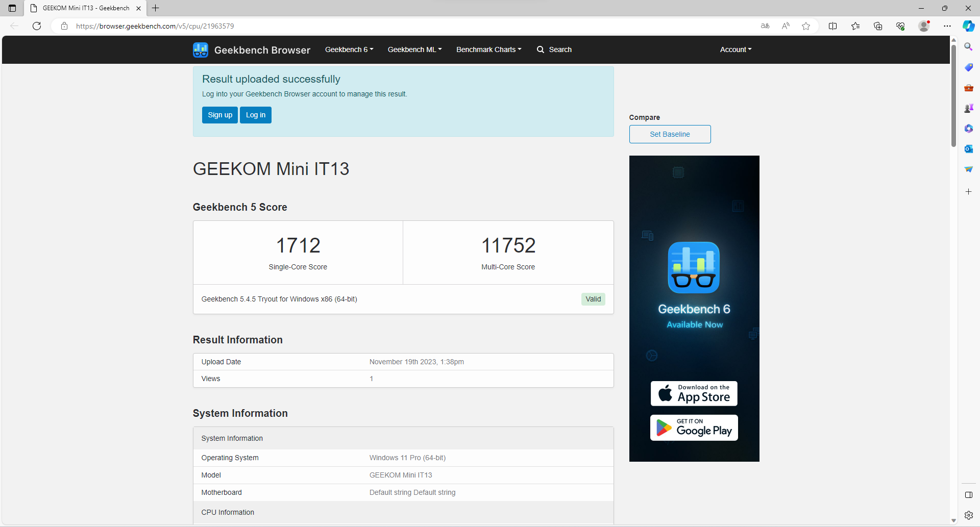
Task: Open Browser essentials heart icon
Action: click(900, 26)
